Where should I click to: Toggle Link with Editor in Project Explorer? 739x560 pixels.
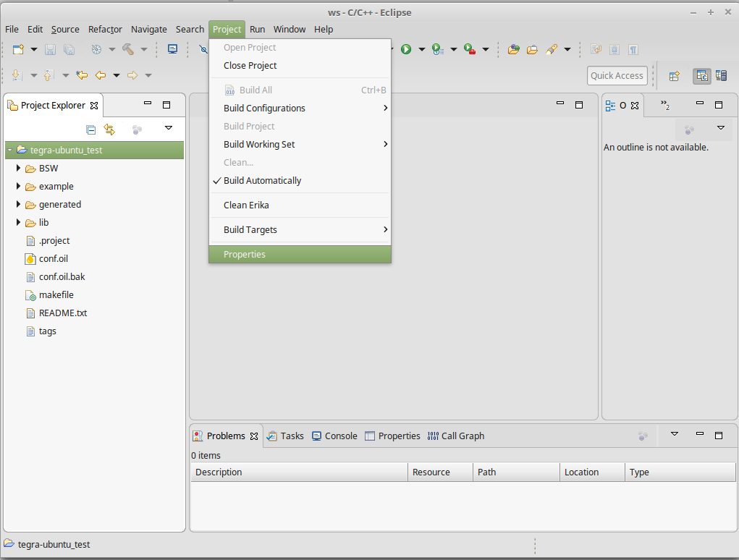tap(109, 130)
